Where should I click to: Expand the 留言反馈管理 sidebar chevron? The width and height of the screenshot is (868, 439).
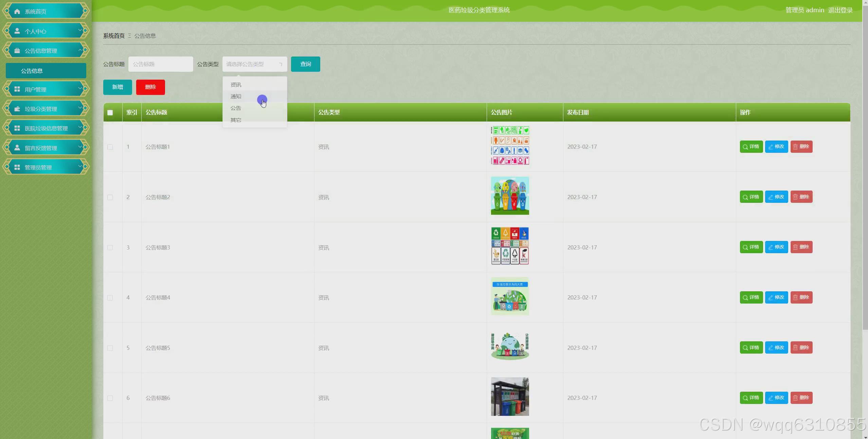click(80, 147)
